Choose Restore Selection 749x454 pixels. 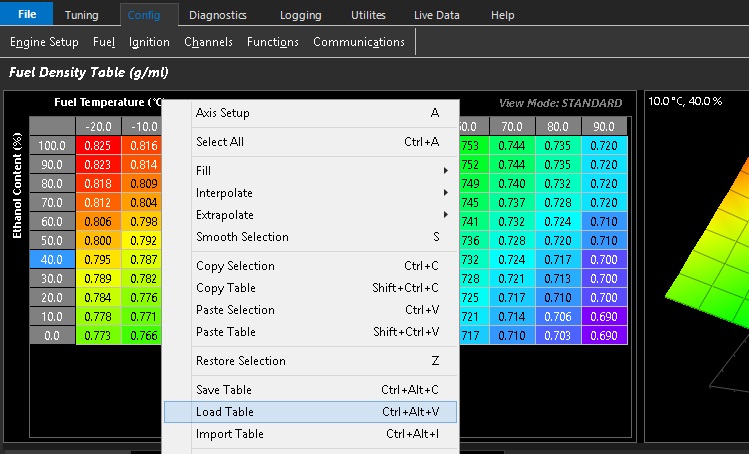[310, 361]
